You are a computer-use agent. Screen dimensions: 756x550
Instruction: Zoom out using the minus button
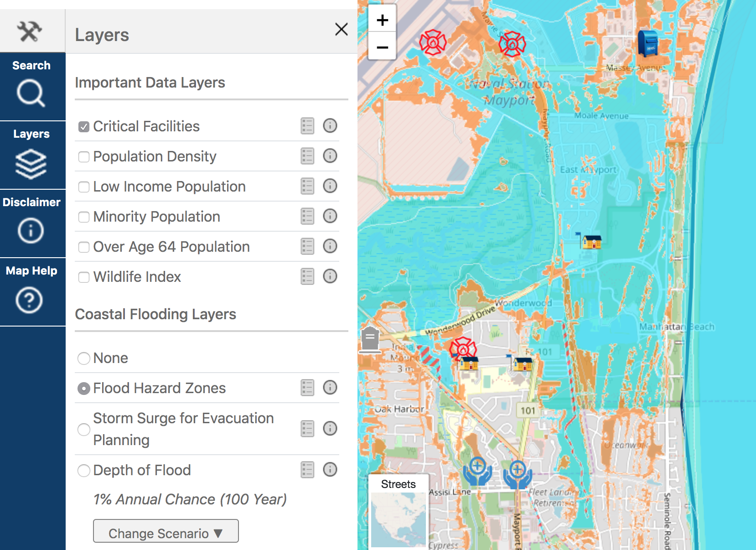pyautogui.click(x=382, y=47)
